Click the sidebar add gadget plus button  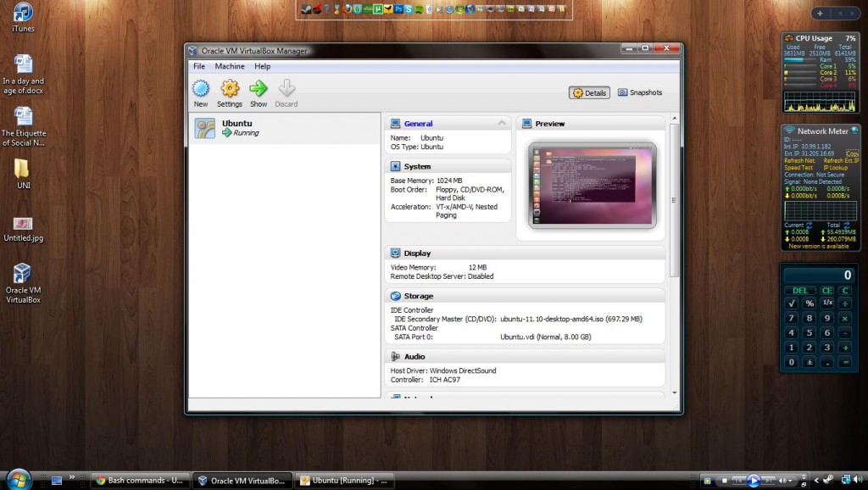pyautogui.click(x=820, y=14)
